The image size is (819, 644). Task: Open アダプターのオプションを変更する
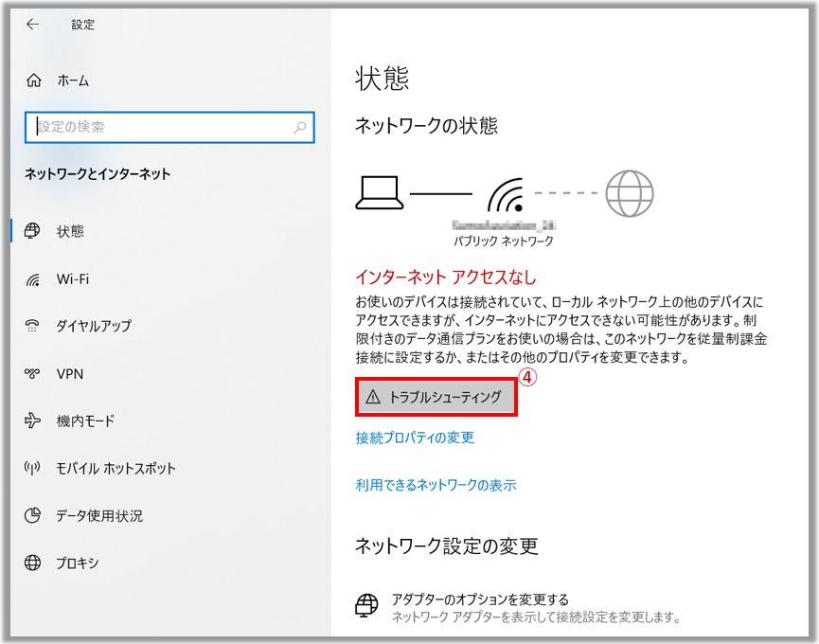pyautogui.click(x=480, y=599)
